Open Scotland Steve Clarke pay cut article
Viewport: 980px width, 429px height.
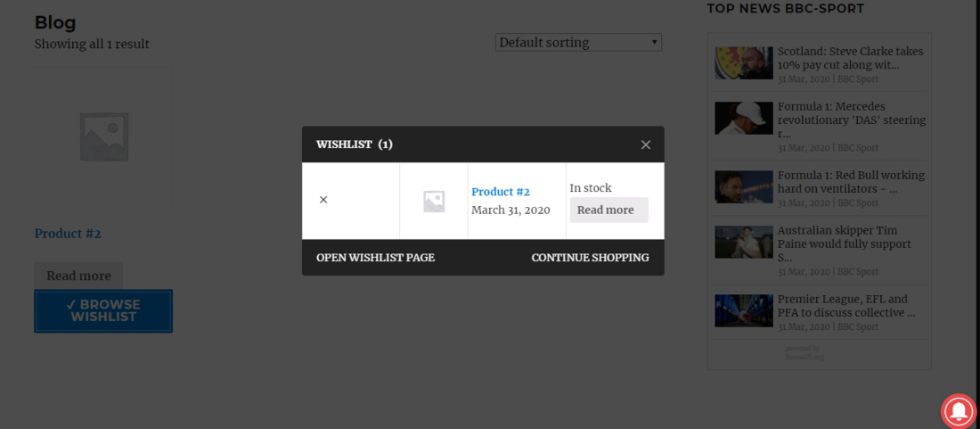point(850,58)
